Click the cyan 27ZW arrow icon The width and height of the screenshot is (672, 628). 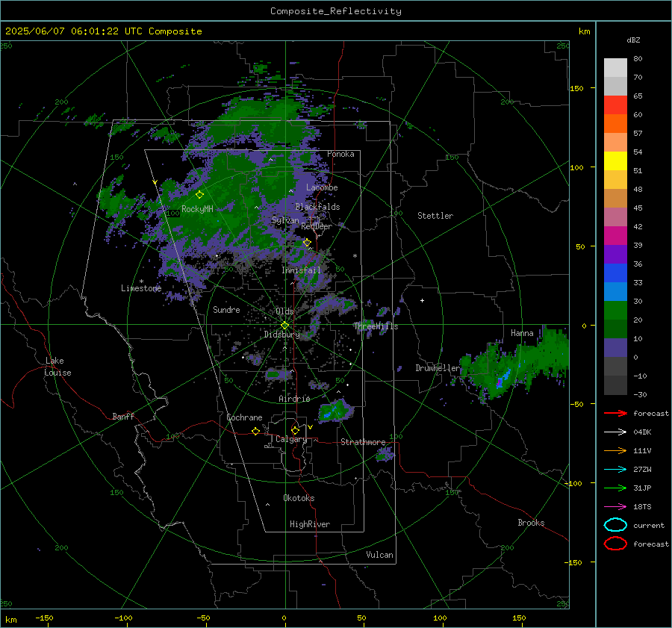pos(615,470)
